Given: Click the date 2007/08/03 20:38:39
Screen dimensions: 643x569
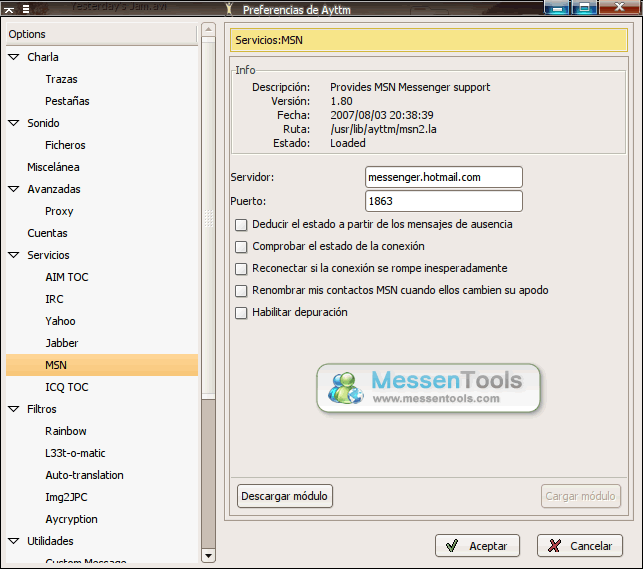Looking at the screenshot, I should coord(382,115).
